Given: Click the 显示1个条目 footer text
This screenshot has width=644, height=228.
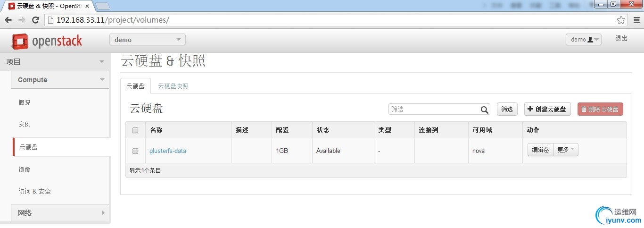Looking at the screenshot, I should pos(145,170).
